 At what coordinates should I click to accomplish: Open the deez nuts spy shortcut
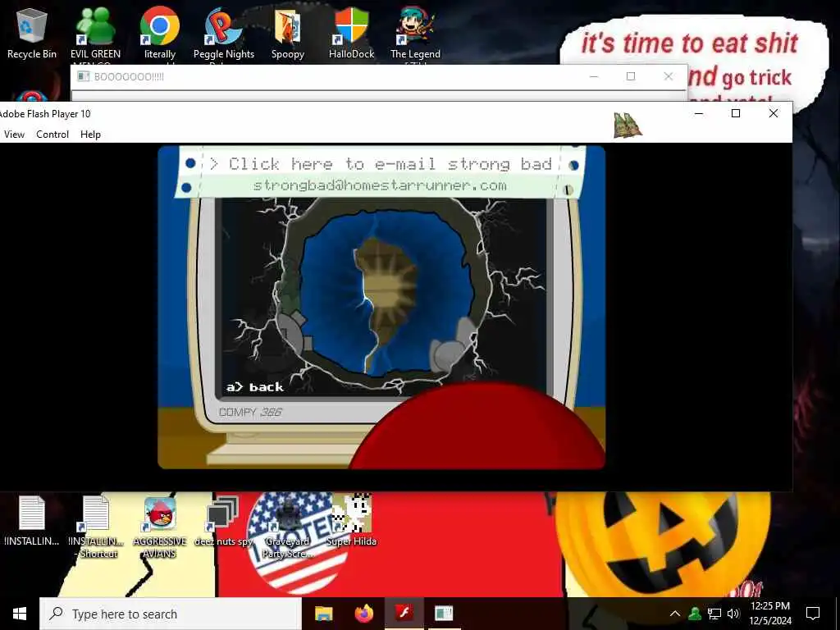point(223,521)
